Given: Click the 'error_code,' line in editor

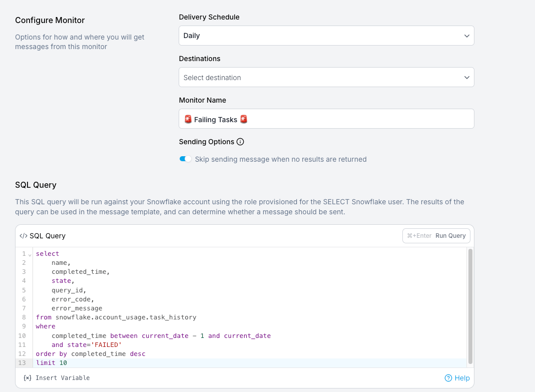Looking at the screenshot, I should click(73, 299).
